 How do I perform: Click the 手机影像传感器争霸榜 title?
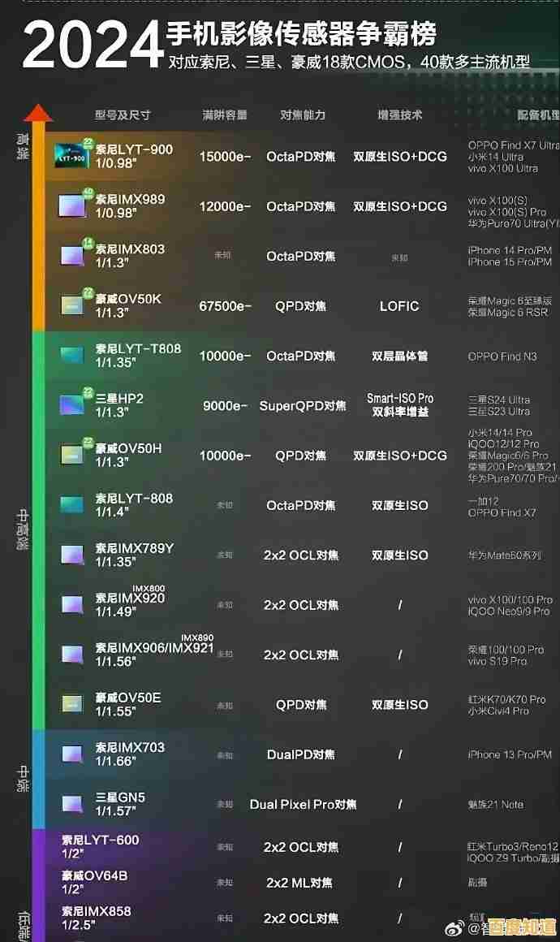(x=301, y=33)
